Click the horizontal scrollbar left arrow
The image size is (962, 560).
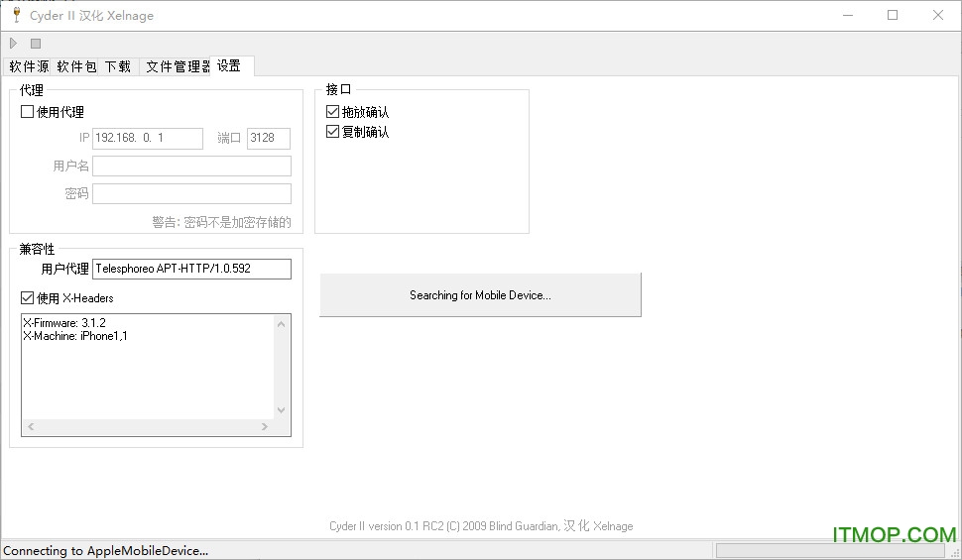pos(30,427)
